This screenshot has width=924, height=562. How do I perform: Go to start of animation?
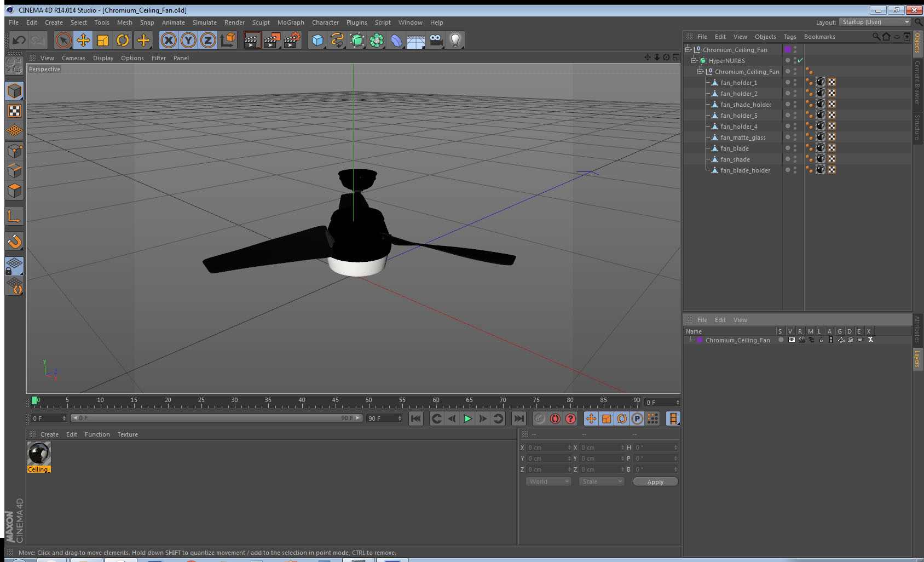coord(416,418)
